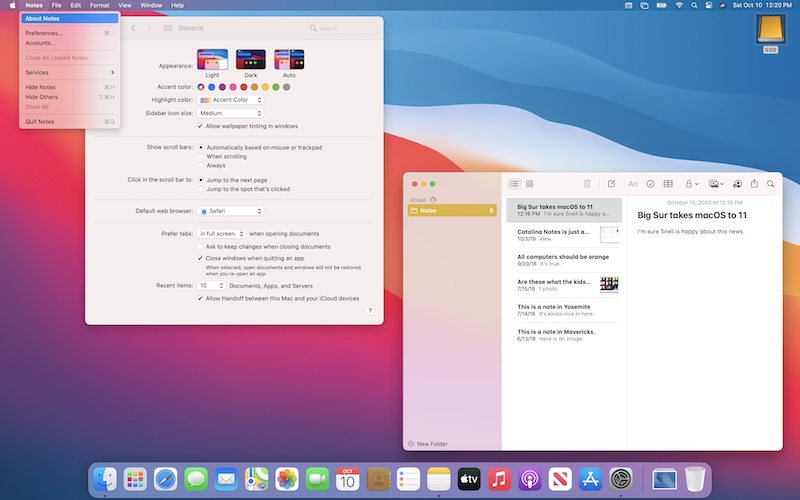Select 'Jump to the next page'

pos(201,180)
